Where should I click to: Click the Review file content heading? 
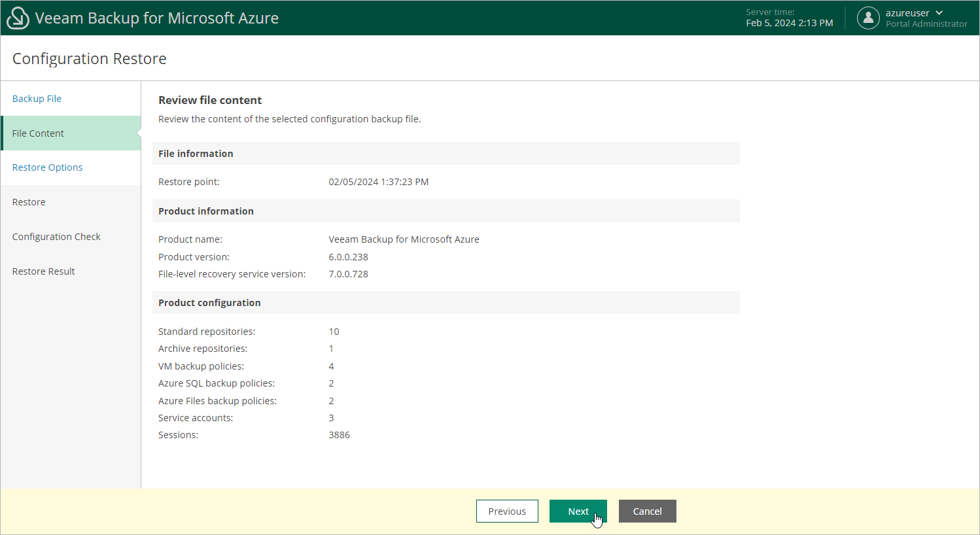(210, 100)
